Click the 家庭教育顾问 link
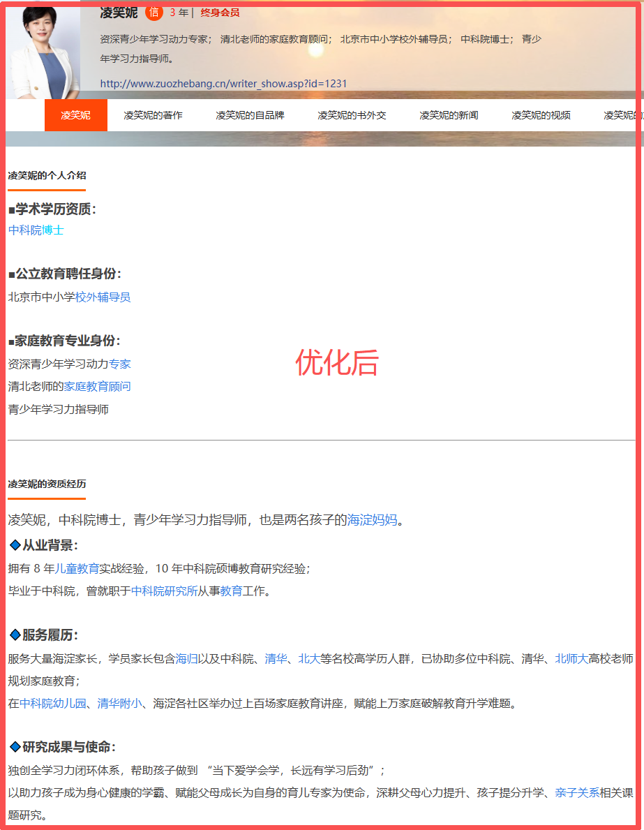Image resolution: width=644 pixels, height=830 pixels. pyautogui.click(x=98, y=387)
